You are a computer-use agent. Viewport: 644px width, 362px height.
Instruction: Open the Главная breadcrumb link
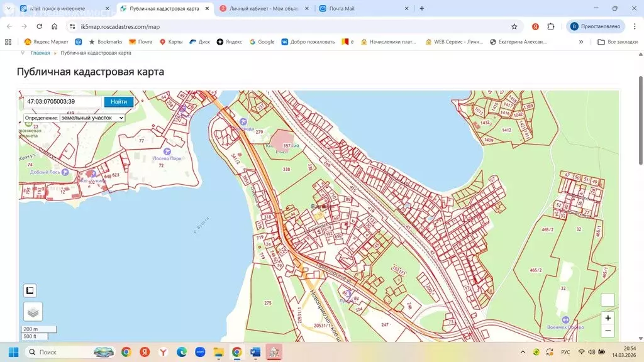coord(39,53)
